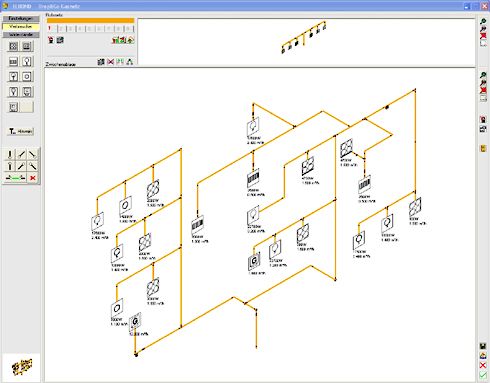The width and height of the screenshot is (490, 383).
Task: Click the orange Rohrnetz color bar
Action: (90, 21)
